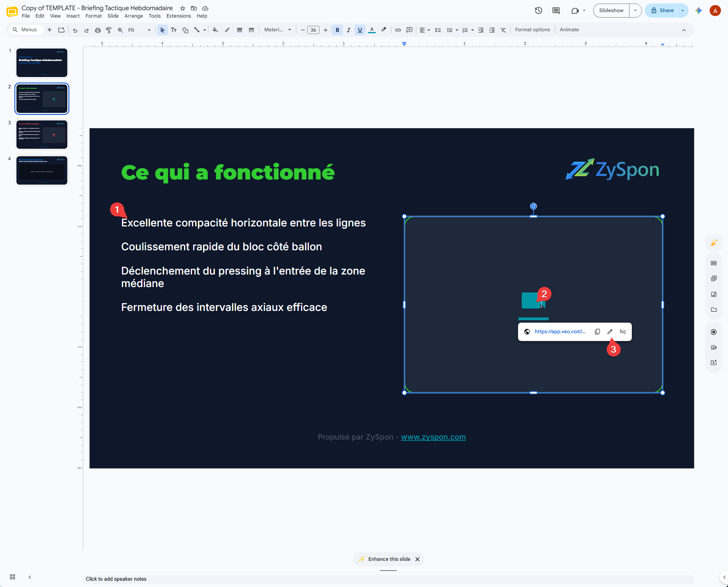Viewport: 728px width, 587px height.
Task: Expand the font family dropdown
Action: 278,30
